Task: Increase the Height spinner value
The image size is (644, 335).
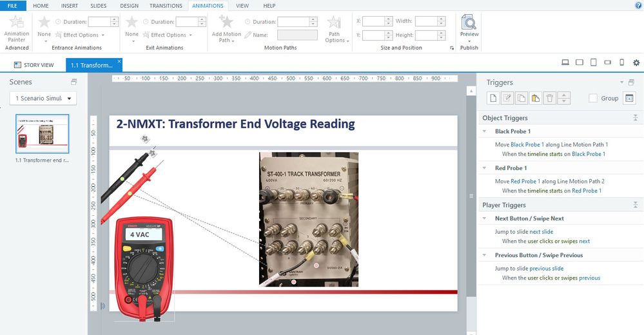Action: [x=441, y=33]
